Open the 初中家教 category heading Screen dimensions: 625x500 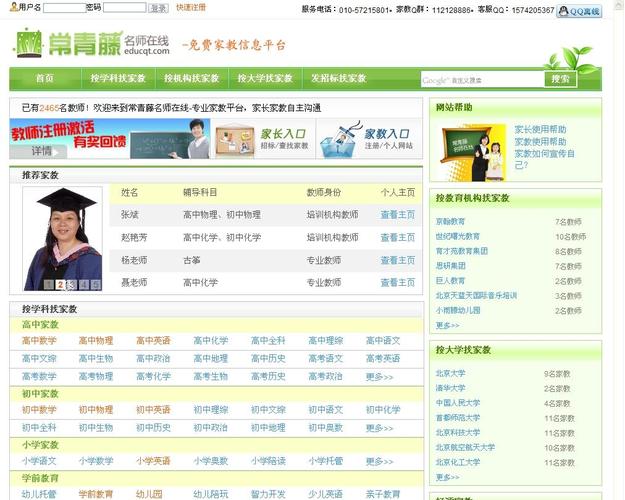pos(40,394)
